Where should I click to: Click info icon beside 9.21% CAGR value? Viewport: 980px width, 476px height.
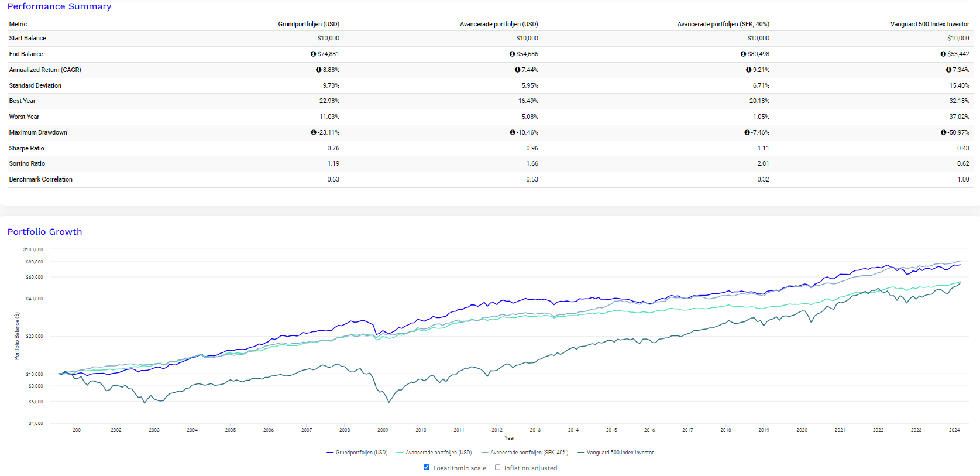coord(749,70)
